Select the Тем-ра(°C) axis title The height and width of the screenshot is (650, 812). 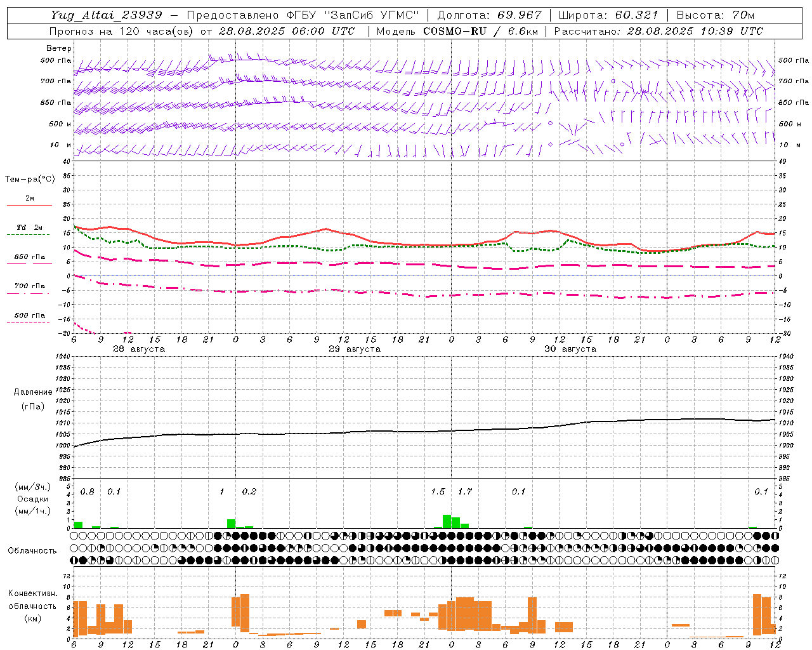[30, 180]
